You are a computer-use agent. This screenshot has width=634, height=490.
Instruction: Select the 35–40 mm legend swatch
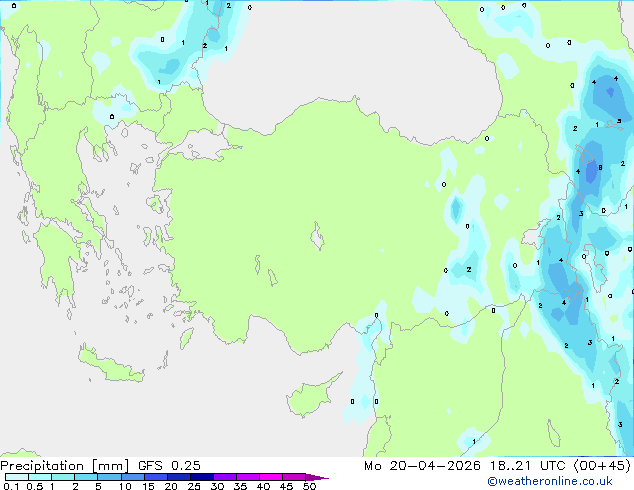point(248,477)
